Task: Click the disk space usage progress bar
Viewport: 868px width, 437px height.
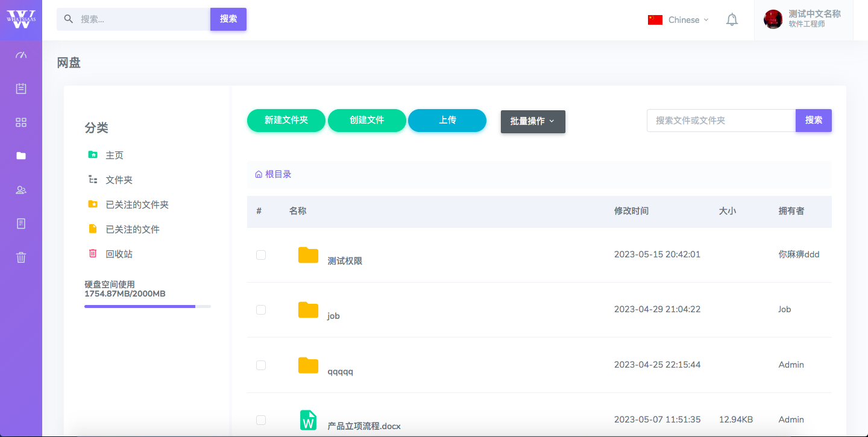Action: (147, 306)
